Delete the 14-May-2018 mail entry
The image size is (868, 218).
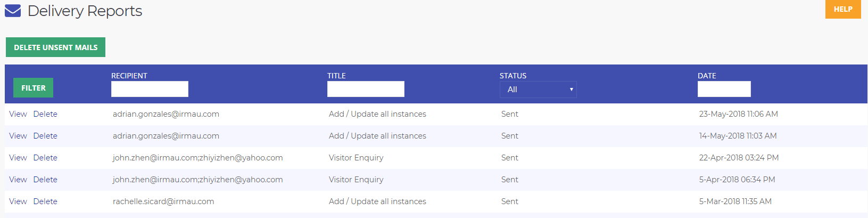[45, 136]
